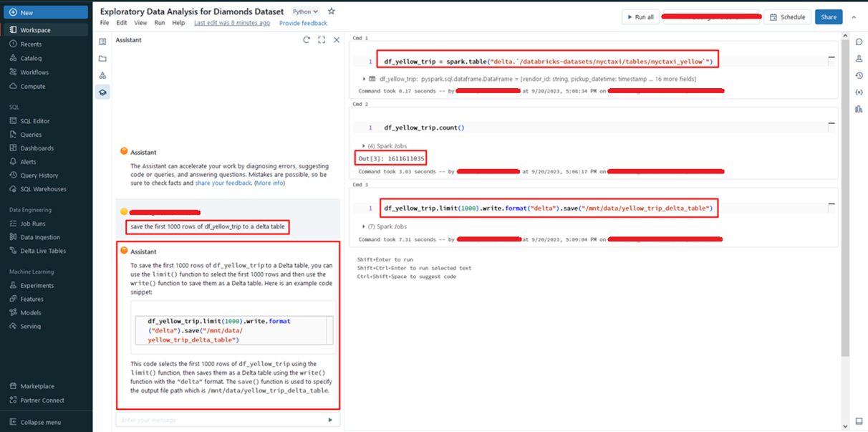The width and height of the screenshot is (868, 432).
Task: Click the New button in sidebar
Action: [x=45, y=12]
